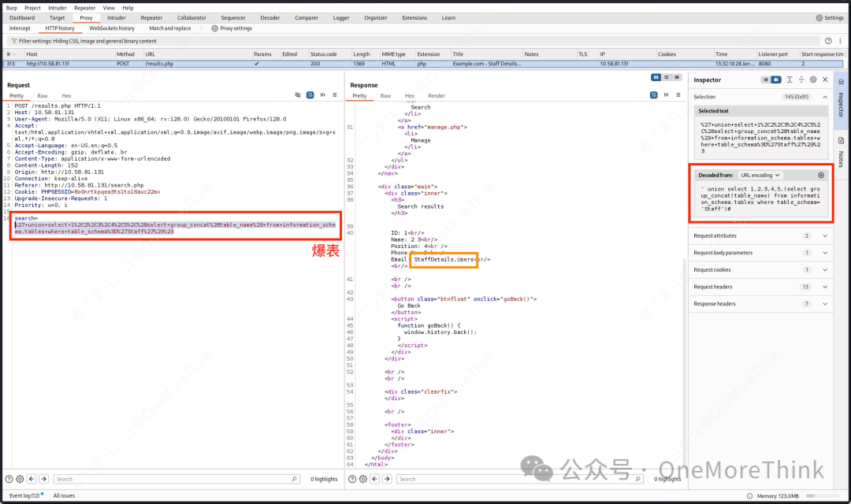Toggle Response pretty-print wrap button
Image resolution: width=851 pixels, height=504 pixels.
653,95
